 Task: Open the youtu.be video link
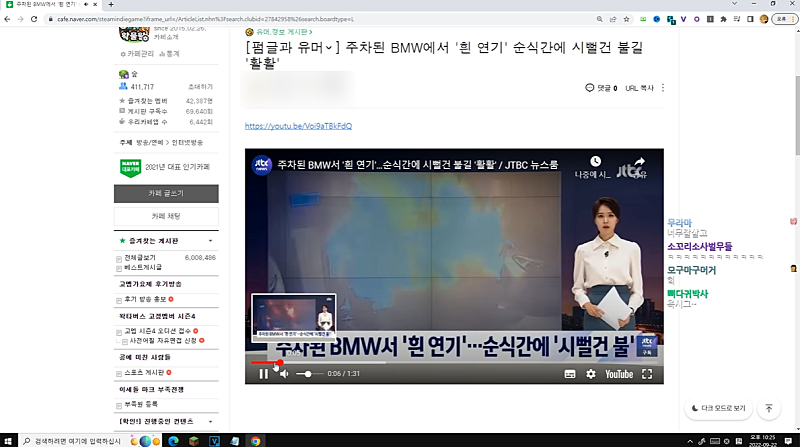298,126
